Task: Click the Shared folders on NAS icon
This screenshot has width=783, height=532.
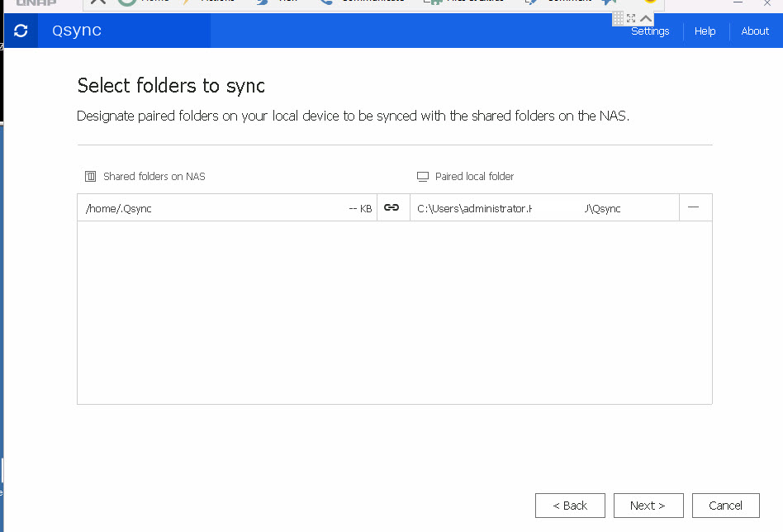Action: pos(91,177)
